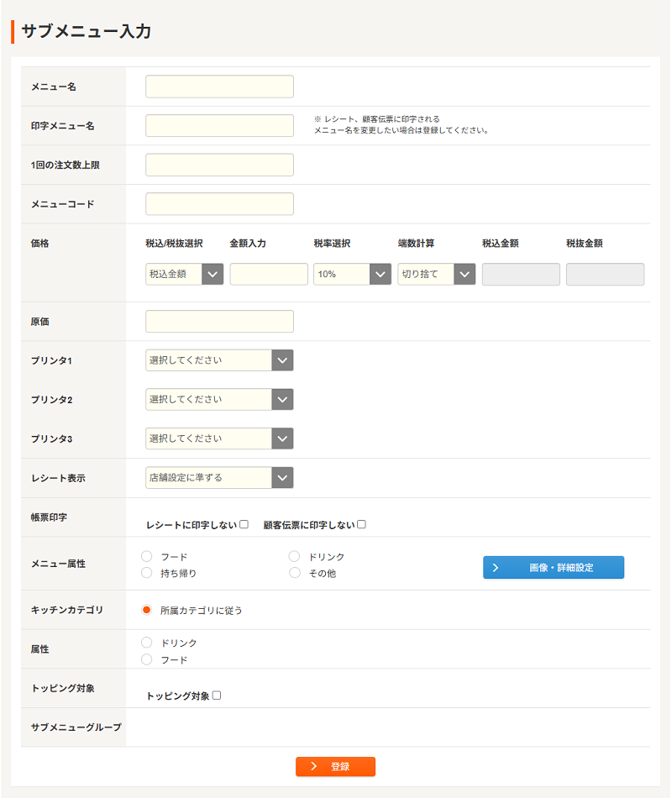
Task: Check 顧客伝票に印字しない checkbox
Action: pyautogui.click(x=361, y=525)
